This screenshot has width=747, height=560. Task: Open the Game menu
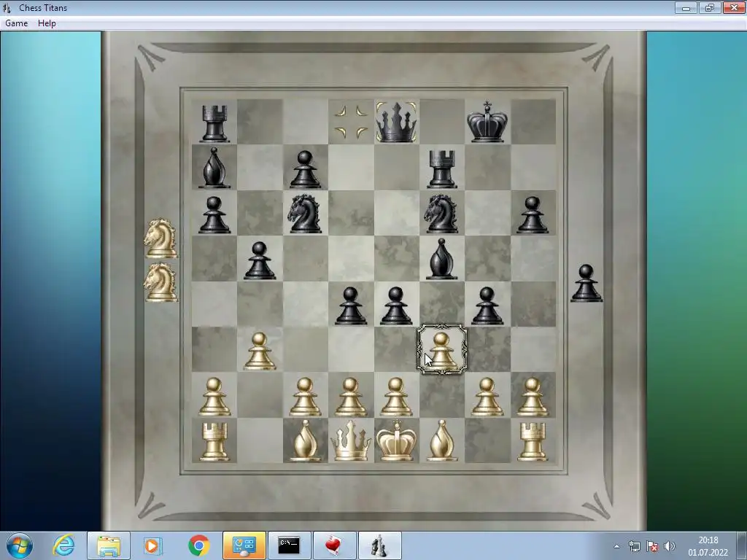pyautogui.click(x=16, y=23)
